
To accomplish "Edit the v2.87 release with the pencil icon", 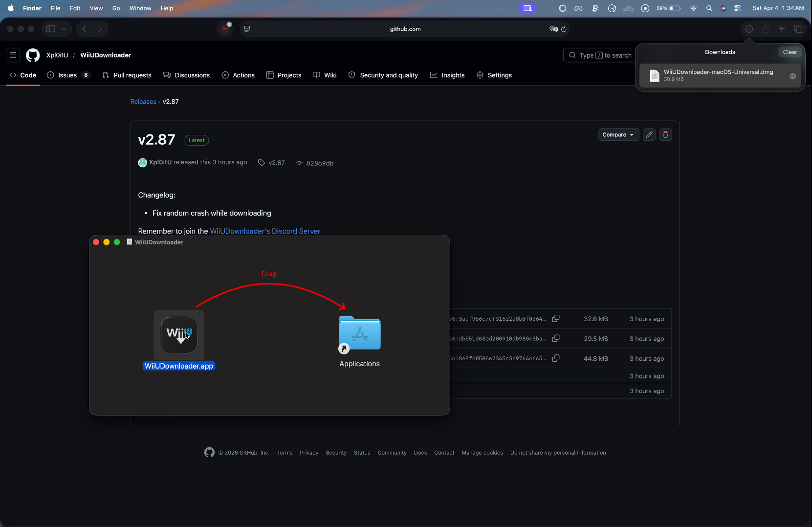I will 649,134.
